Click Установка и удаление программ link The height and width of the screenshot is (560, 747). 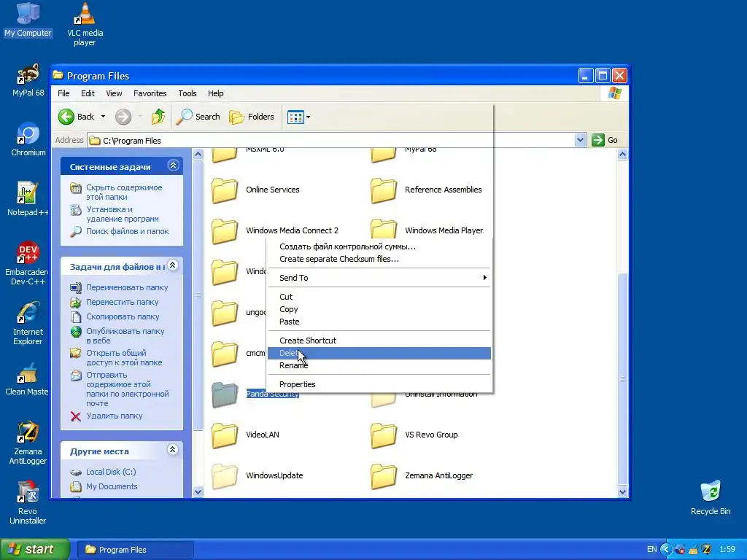123,214
